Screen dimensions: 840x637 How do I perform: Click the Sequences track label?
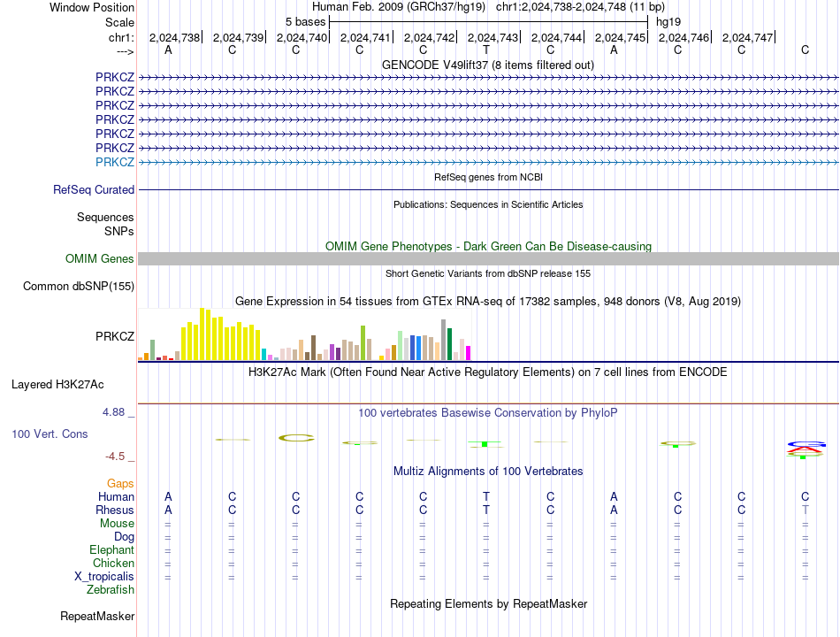pos(105,217)
